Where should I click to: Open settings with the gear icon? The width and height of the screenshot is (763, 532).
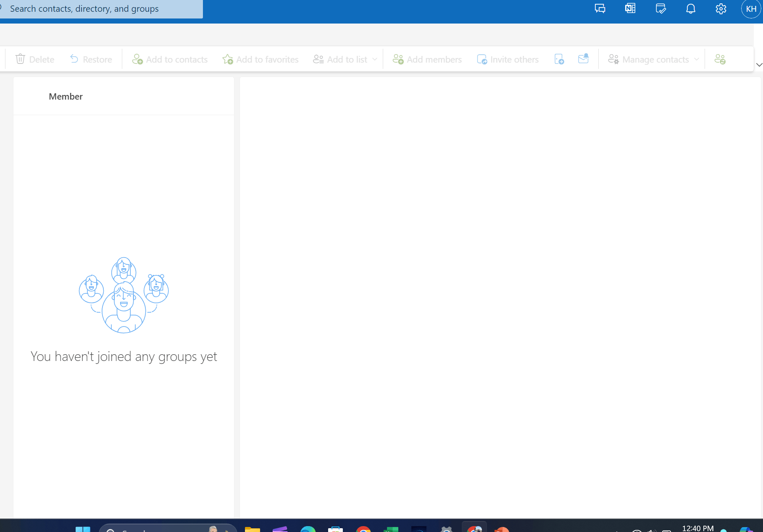pyautogui.click(x=721, y=8)
